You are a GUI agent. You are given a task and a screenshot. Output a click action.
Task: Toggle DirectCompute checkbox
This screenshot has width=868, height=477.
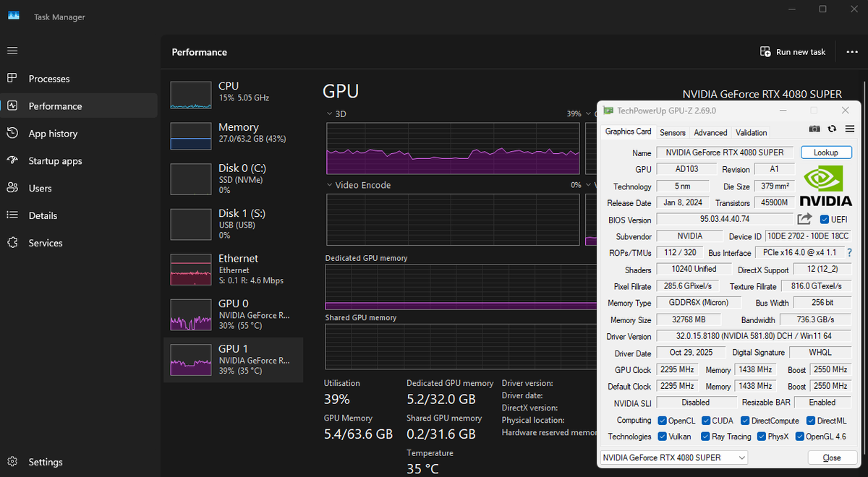pyautogui.click(x=745, y=421)
